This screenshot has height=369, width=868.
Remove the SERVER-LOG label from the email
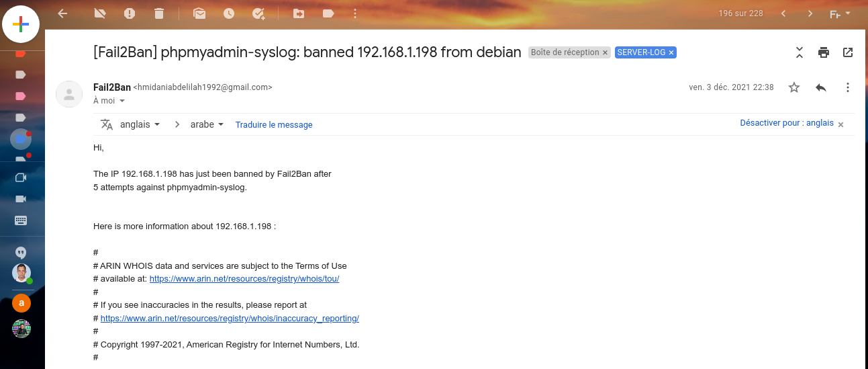pyautogui.click(x=671, y=52)
